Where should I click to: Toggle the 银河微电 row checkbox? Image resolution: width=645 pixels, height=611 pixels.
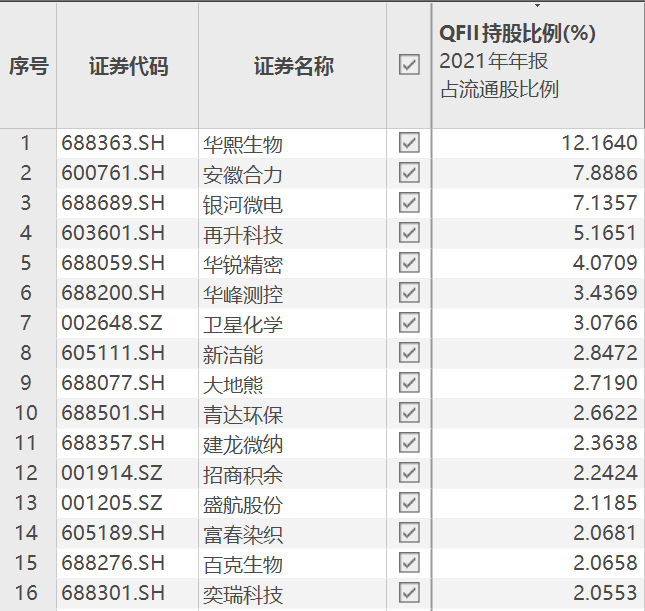click(408, 203)
